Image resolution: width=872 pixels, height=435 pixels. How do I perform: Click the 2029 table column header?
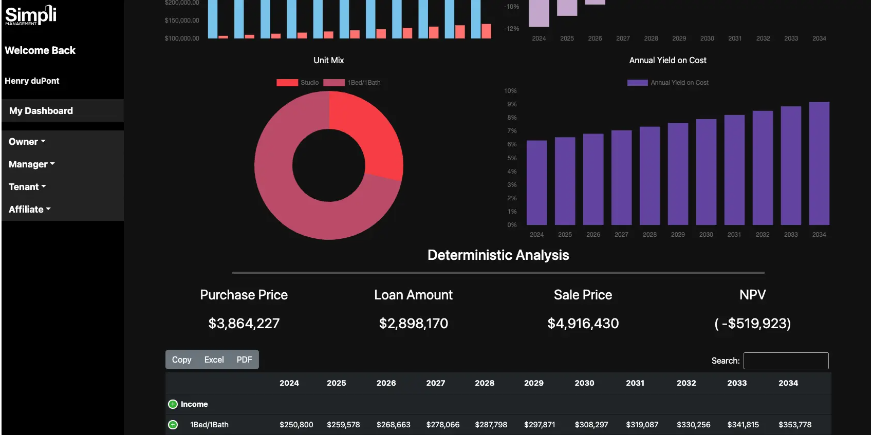[534, 383]
